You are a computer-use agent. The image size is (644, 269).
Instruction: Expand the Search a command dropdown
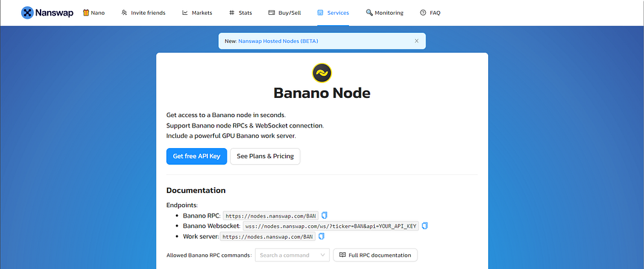(292, 255)
